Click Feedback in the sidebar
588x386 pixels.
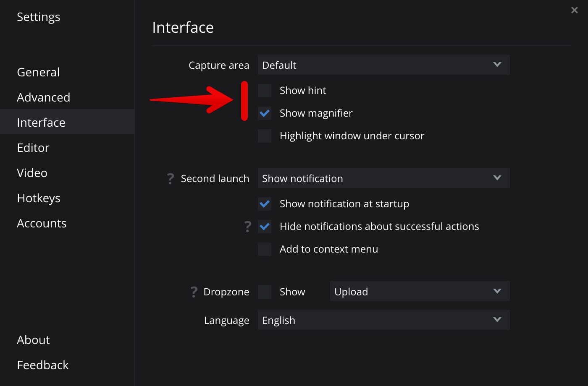[43, 365]
